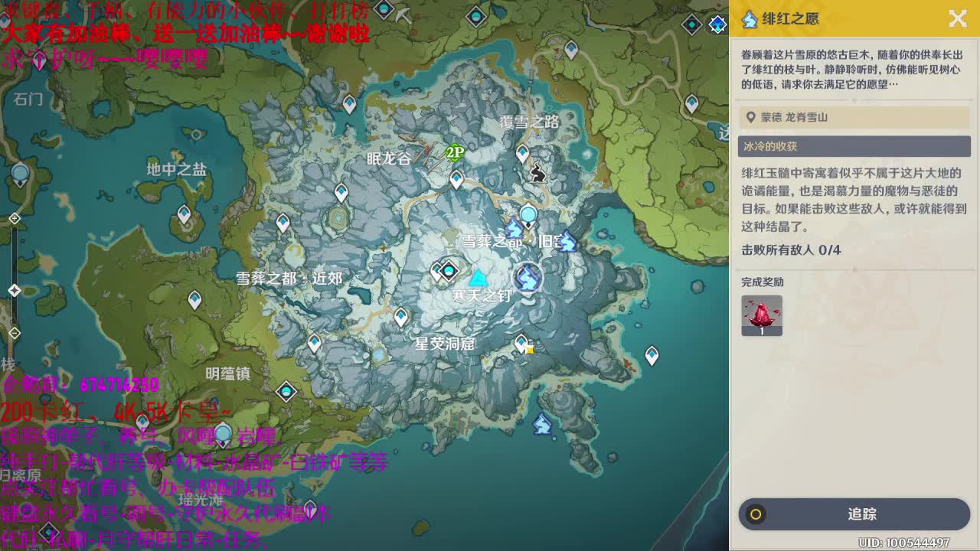This screenshot has height=551, width=980.
Task: Click the map zoom slider handle
Action: point(15,290)
